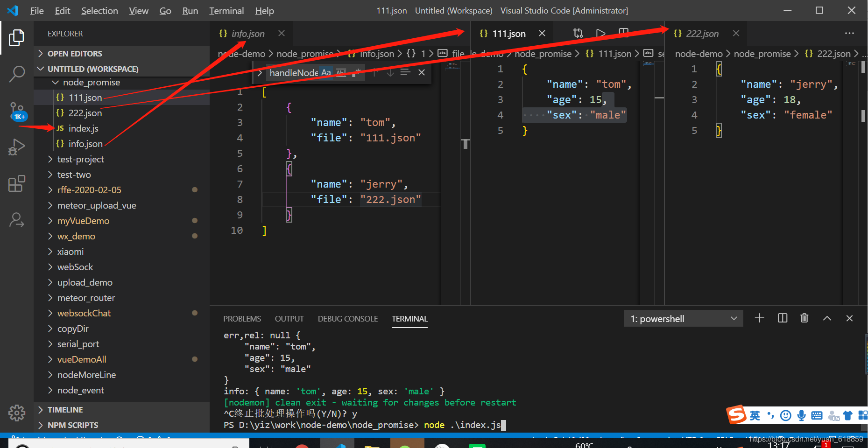Close the 111.json tab

coord(542,33)
